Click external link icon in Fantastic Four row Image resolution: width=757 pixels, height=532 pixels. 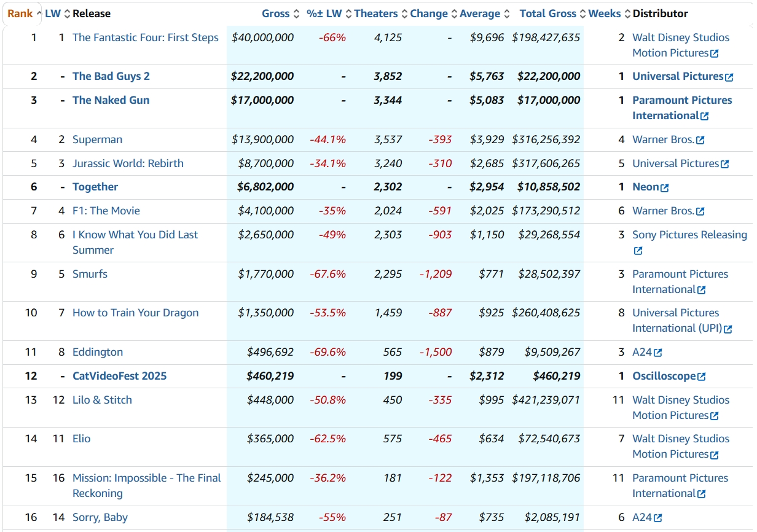click(714, 54)
